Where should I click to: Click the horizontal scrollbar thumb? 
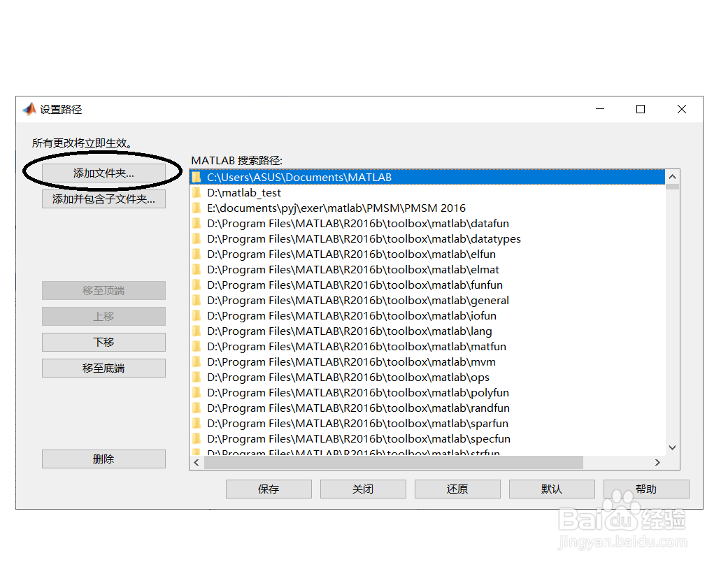tap(394, 463)
